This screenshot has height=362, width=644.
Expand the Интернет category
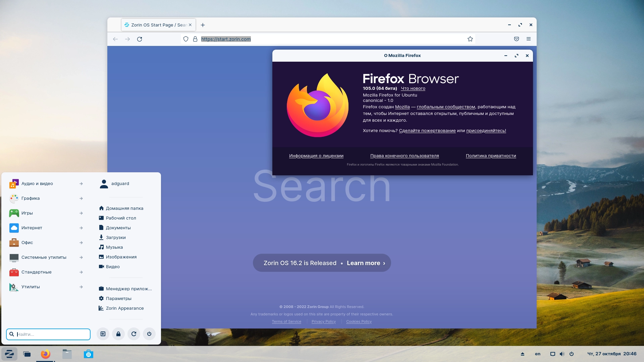(x=46, y=228)
